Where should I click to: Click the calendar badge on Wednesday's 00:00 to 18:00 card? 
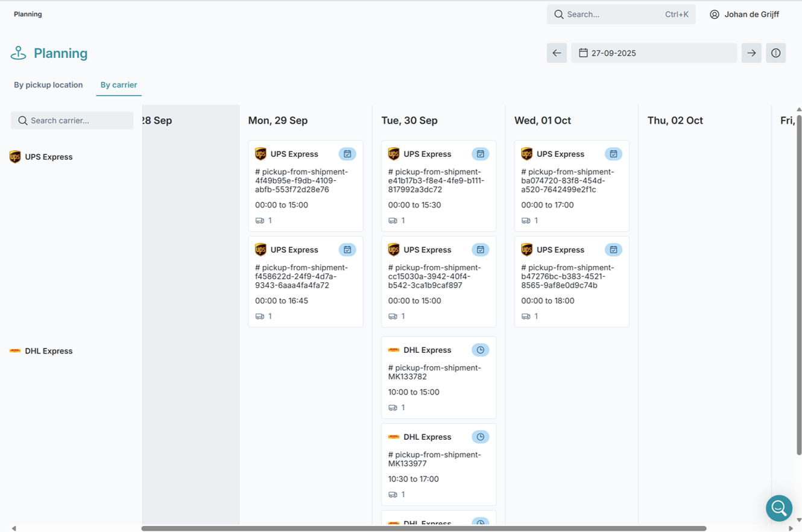tap(613, 250)
